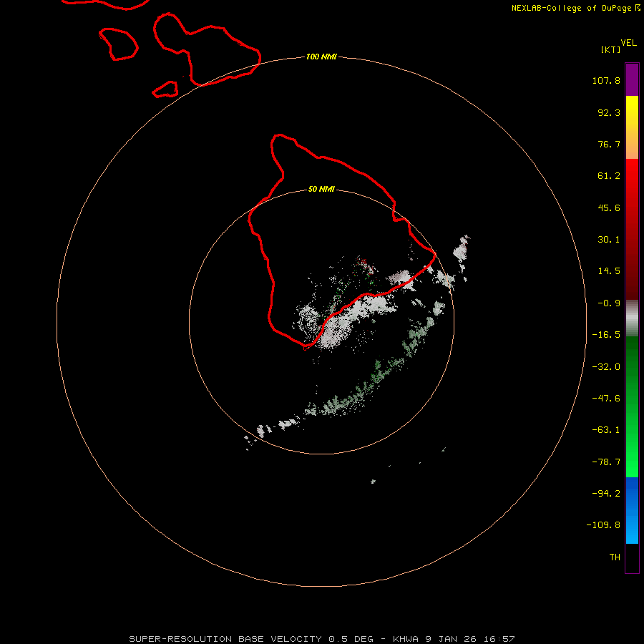
Task: Click the green segment of velocity color bar
Action: click(632, 406)
